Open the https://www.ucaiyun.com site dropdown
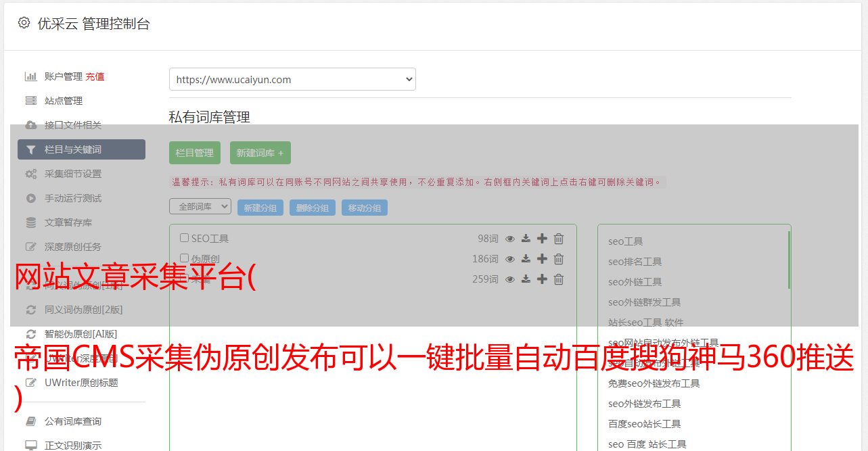 point(292,79)
